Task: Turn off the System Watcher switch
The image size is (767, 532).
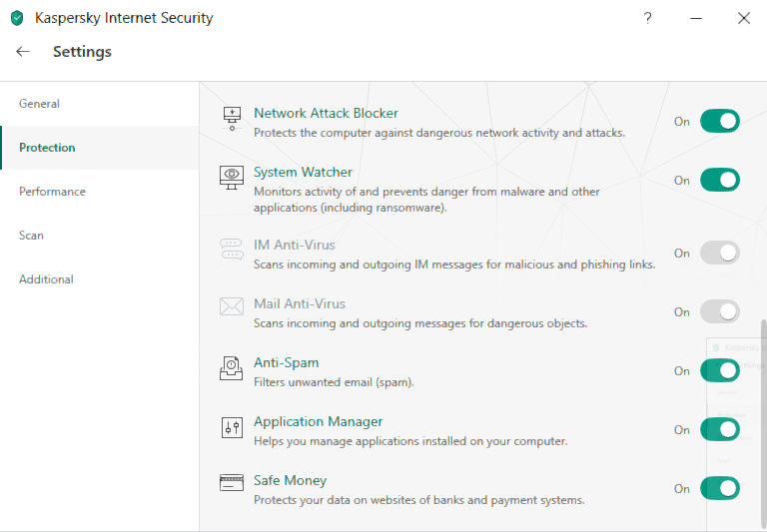Action: point(719,180)
